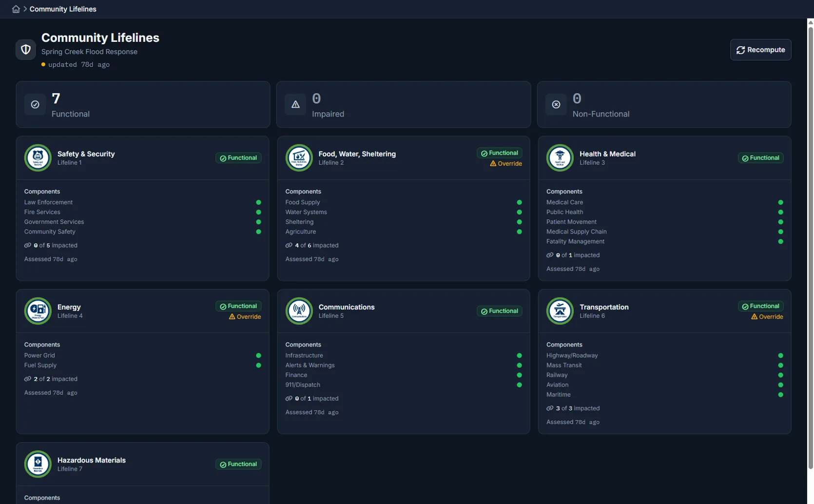
Task: Click Functional badge on Health & Medical card
Action: tap(760, 158)
